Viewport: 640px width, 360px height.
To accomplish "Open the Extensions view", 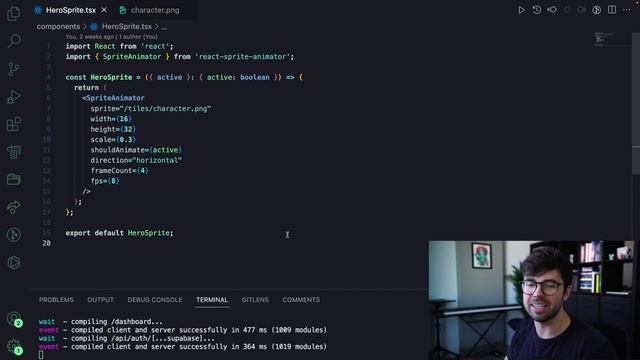I will click(13, 124).
